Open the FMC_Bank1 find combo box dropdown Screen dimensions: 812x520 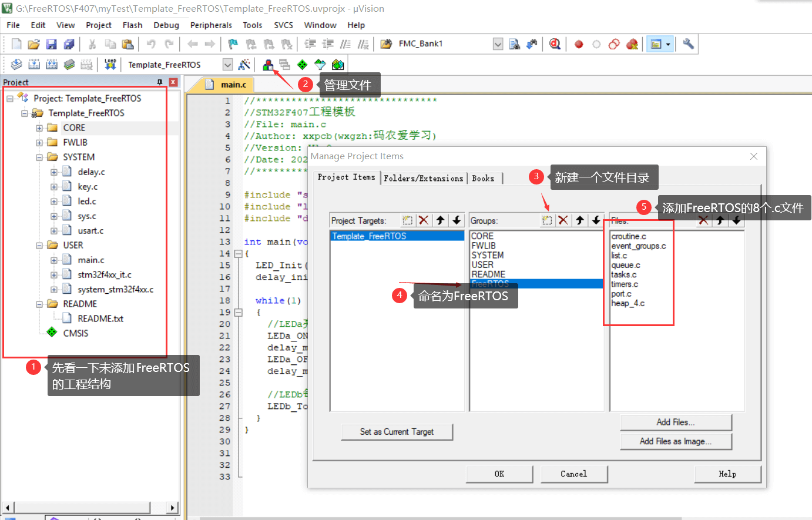(498, 44)
